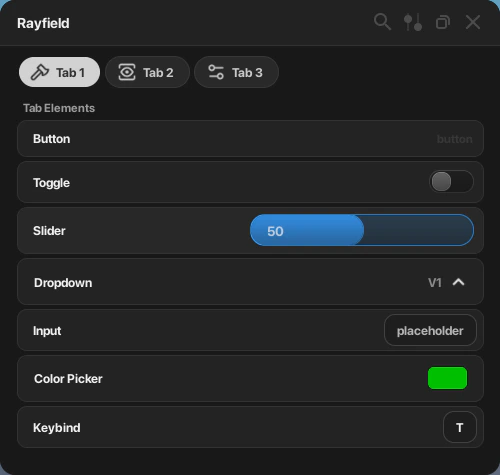500x475 pixels.
Task: Switch to Tab 3
Action: pyautogui.click(x=236, y=72)
